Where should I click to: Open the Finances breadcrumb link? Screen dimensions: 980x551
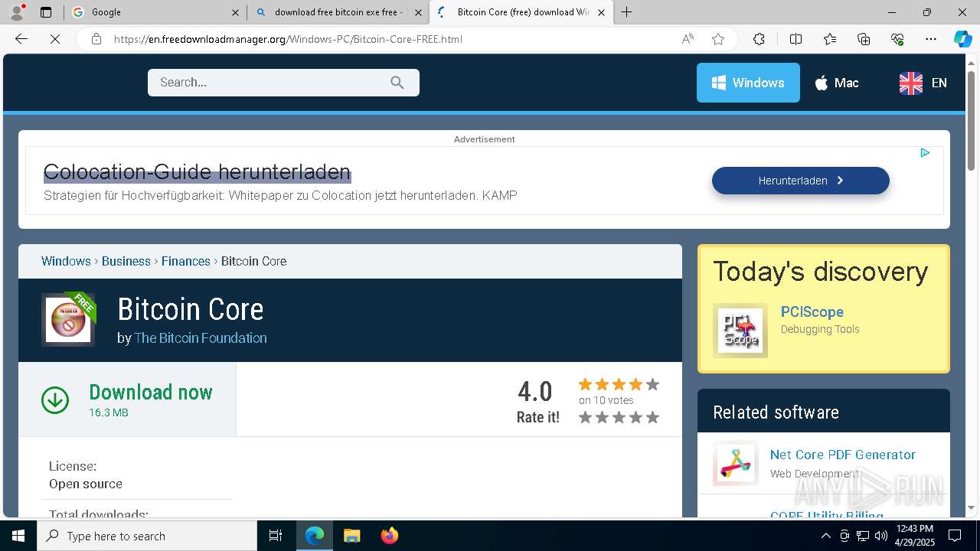pyautogui.click(x=186, y=261)
